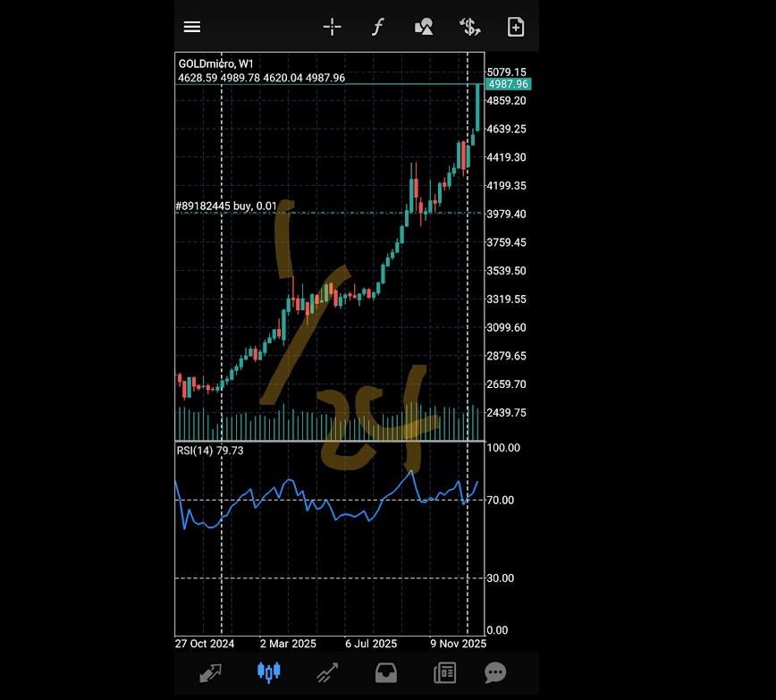The height and width of the screenshot is (700, 776).
Task: Open the hamburger main menu
Action: point(192,27)
